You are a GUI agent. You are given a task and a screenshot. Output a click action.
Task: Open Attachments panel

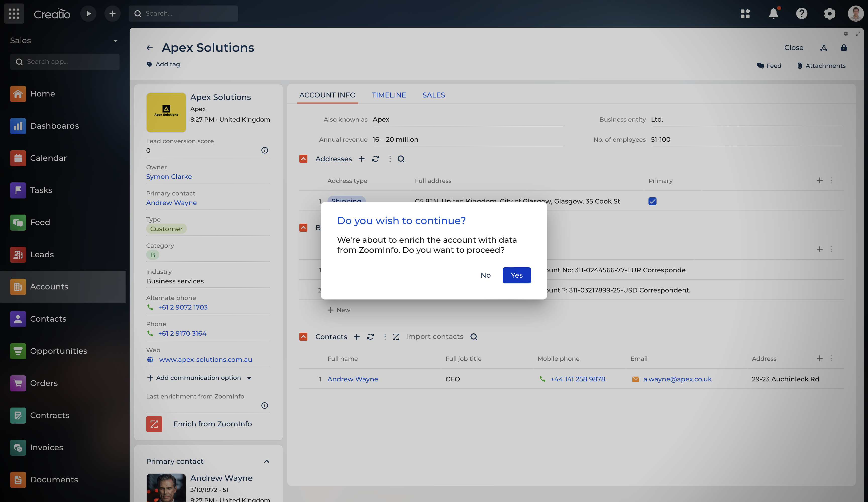point(821,66)
